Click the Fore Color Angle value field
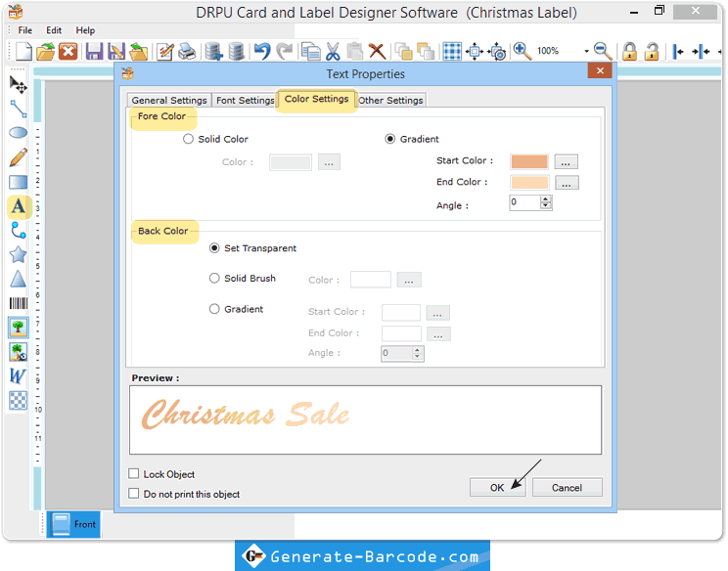Image resolution: width=728 pixels, height=571 pixels. tap(525, 202)
